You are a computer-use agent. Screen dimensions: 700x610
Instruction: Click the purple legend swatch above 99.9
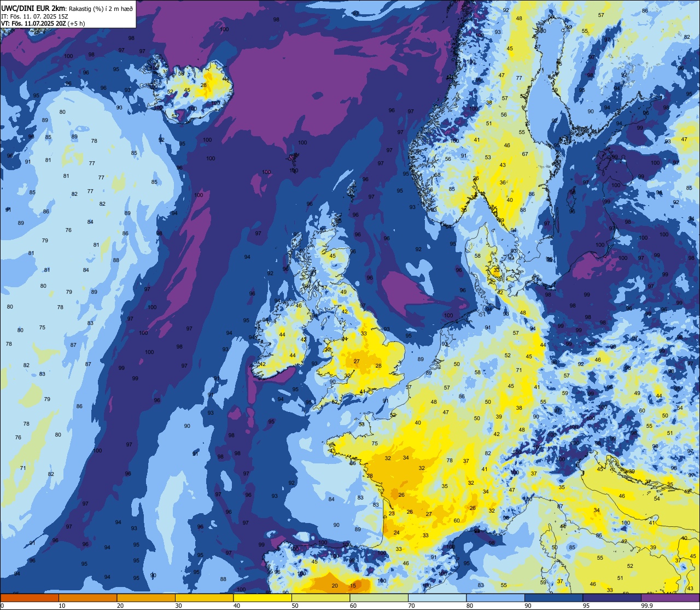[670, 598]
